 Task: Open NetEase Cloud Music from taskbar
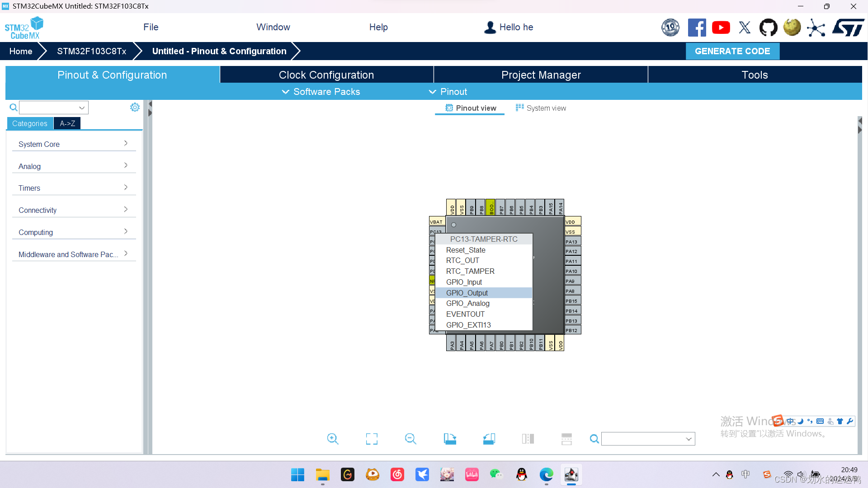point(397,474)
